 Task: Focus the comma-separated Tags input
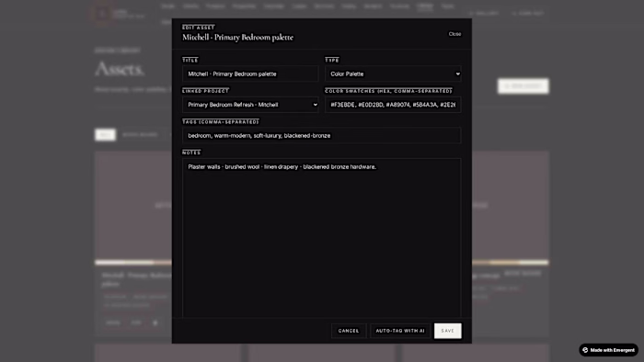coord(322,135)
